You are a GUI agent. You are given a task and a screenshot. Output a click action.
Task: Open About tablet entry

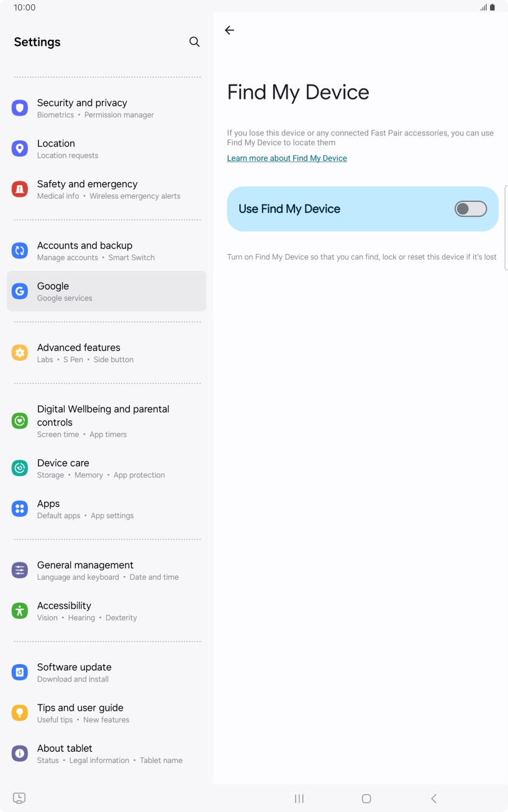click(106, 754)
